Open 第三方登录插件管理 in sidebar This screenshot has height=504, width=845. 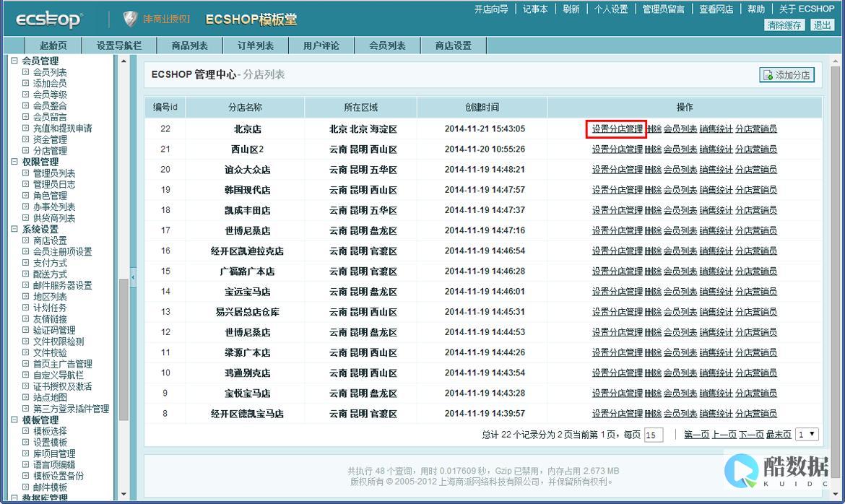coord(71,409)
